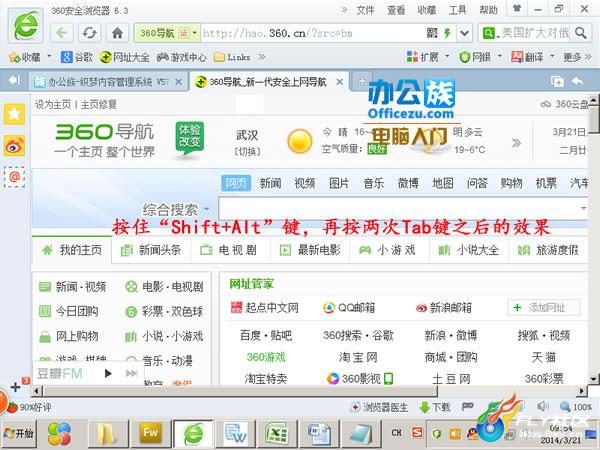The width and height of the screenshot is (600, 450).
Task: Click the 添加网址 button
Action: coord(544,307)
